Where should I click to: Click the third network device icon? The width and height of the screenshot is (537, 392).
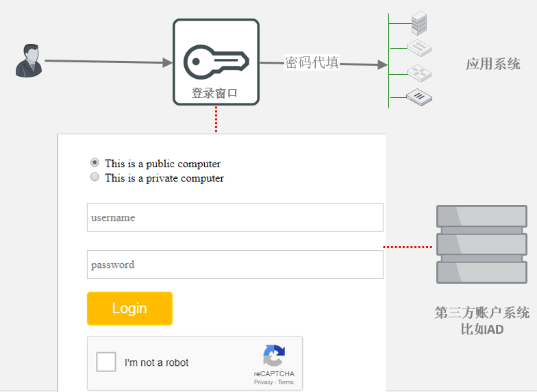(x=419, y=72)
